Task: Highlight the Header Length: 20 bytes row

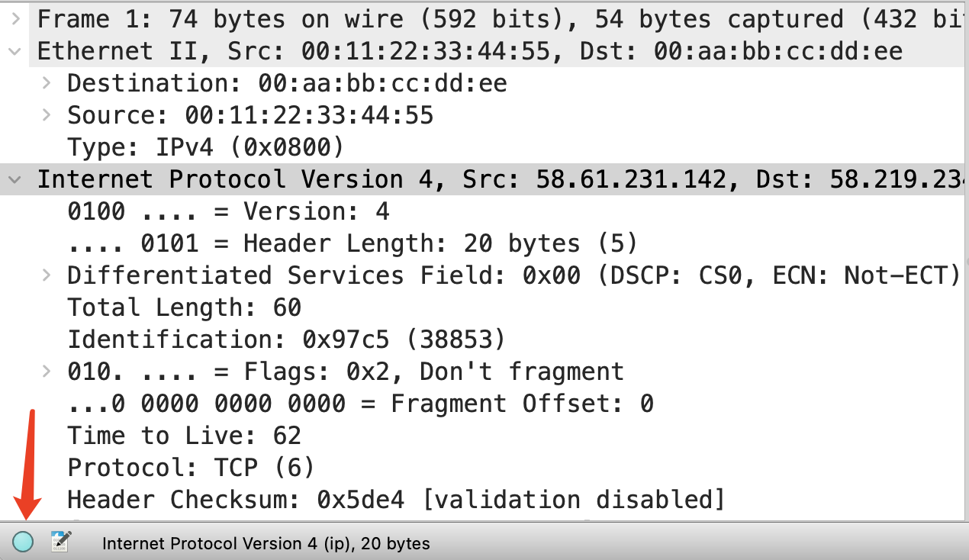Action: click(x=351, y=243)
